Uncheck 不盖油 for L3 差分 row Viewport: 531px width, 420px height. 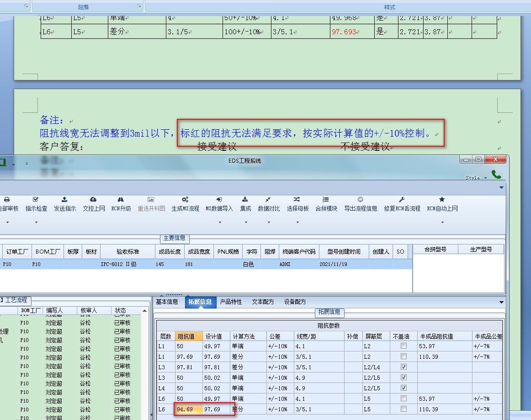pyautogui.click(x=404, y=367)
